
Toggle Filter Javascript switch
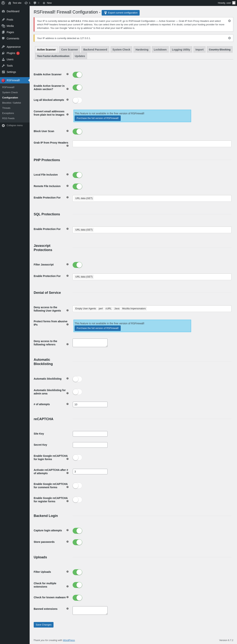tap(77, 265)
